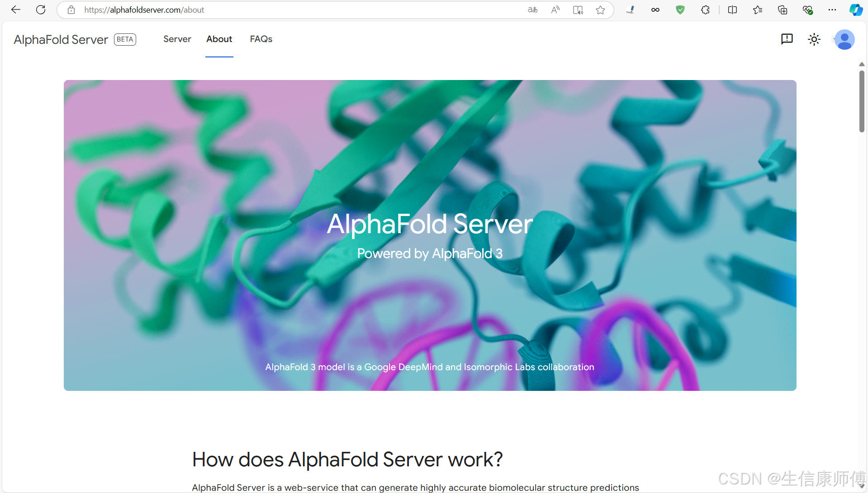Open the Favorites list icon
The width and height of the screenshot is (868, 493).
(x=758, y=10)
